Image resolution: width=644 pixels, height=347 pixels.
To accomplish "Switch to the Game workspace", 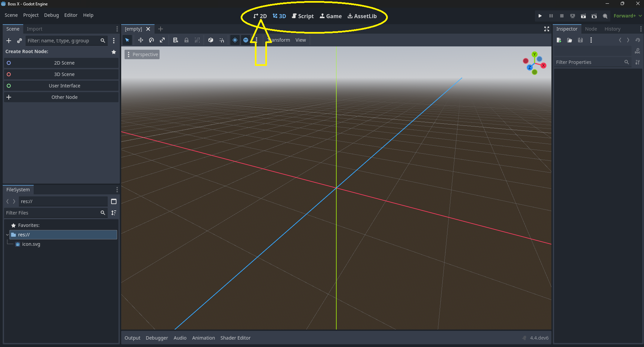I will click(331, 16).
